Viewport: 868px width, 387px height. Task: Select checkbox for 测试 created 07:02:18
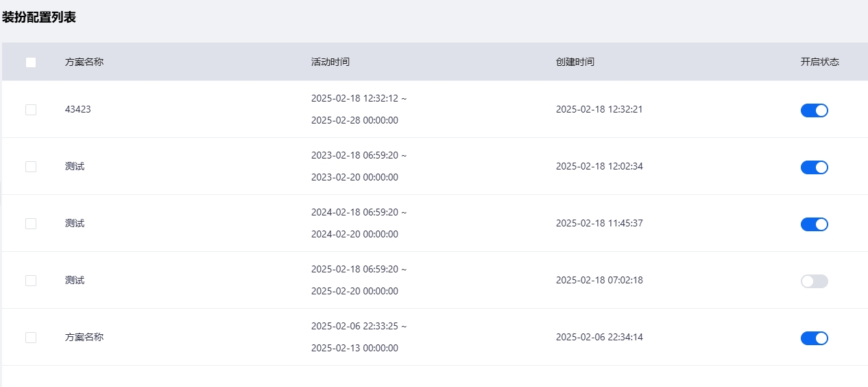tap(31, 281)
